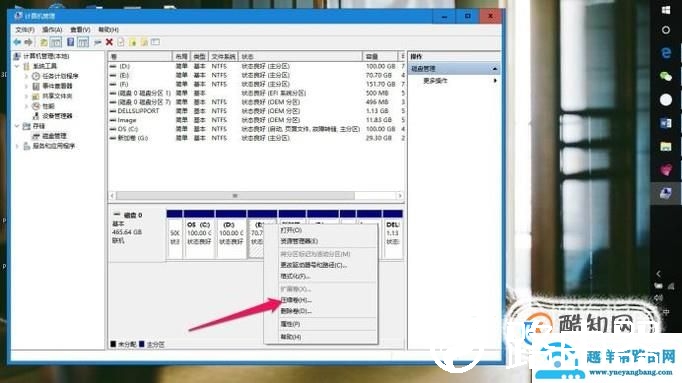This screenshot has width=682, height=383.
Task: Click the horizontal scrollbar thumb in volume list
Action: (x=235, y=196)
